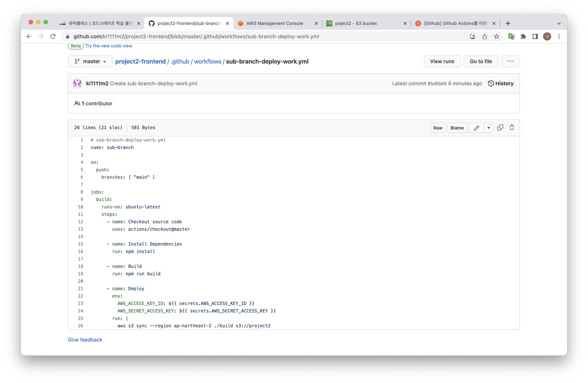Switch to poject2 - S3 bucket tab
Image resolution: width=588 pixels, height=383 pixels.
point(356,23)
